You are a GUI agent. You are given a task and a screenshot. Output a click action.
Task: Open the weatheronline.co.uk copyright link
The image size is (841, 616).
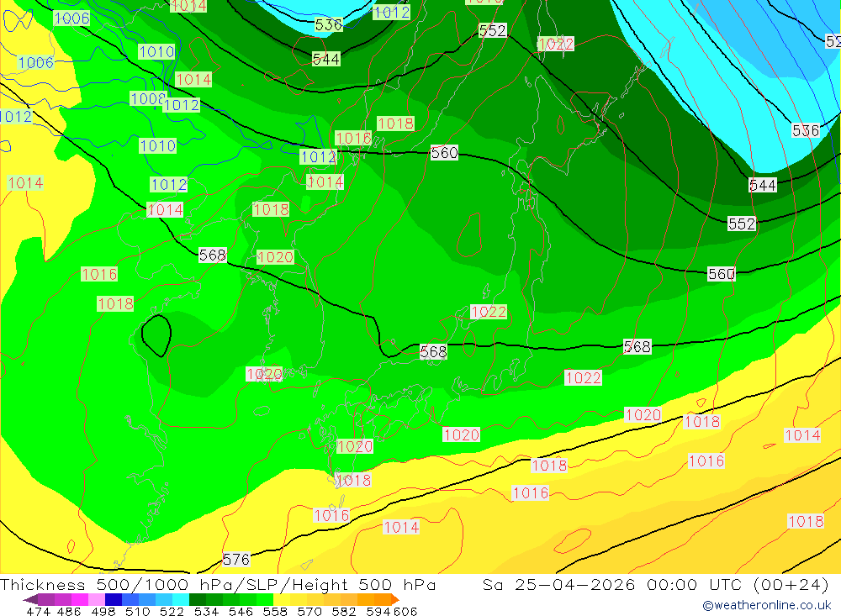coord(767,605)
